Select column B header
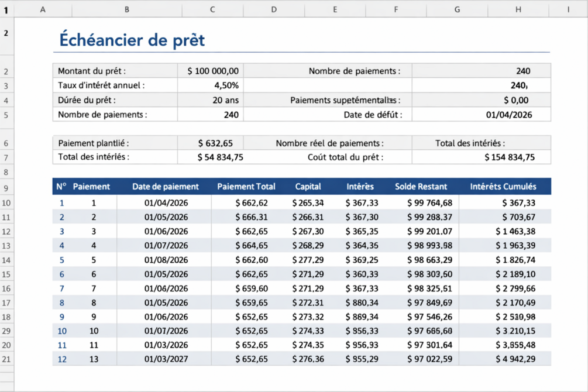 click(x=127, y=10)
